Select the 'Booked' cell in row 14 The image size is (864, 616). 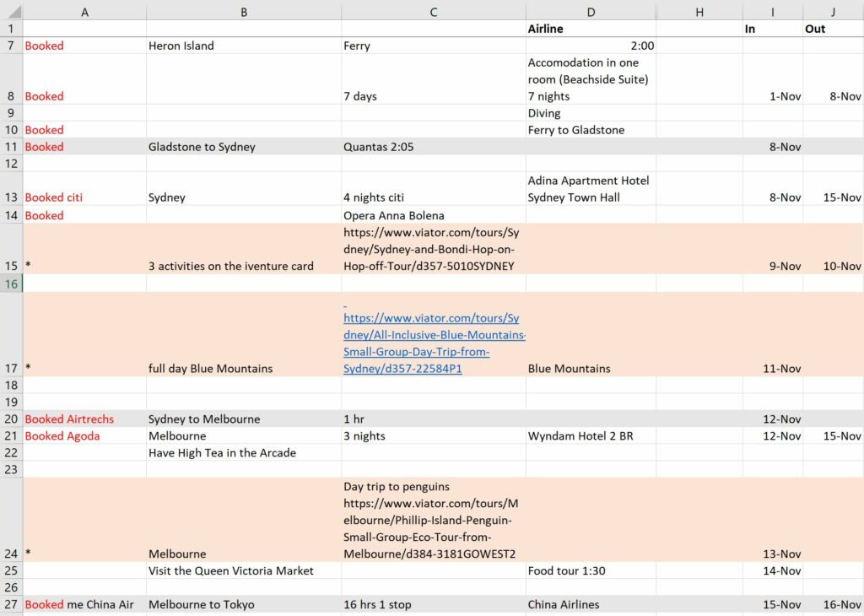[x=84, y=215]
